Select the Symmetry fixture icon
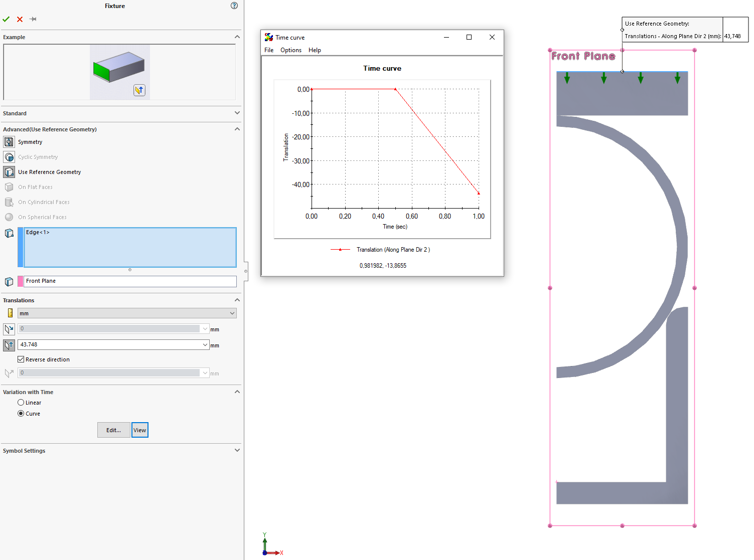The width and height of the screenshot is (754, 560). click(x=9, y=142)
